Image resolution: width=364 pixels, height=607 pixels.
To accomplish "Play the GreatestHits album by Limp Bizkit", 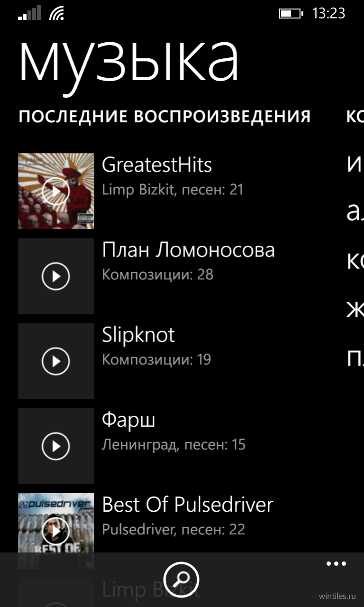I will point(56,191).
